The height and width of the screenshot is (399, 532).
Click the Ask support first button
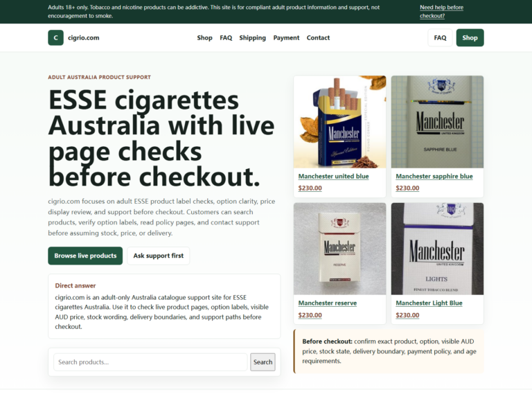[158, 256]
